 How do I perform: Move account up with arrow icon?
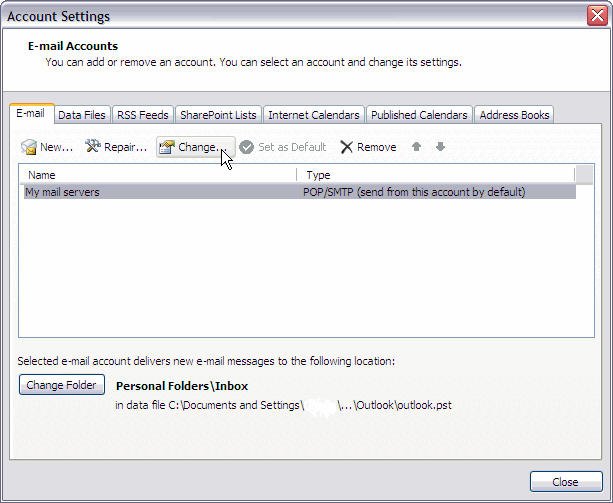tap(416, 147)
